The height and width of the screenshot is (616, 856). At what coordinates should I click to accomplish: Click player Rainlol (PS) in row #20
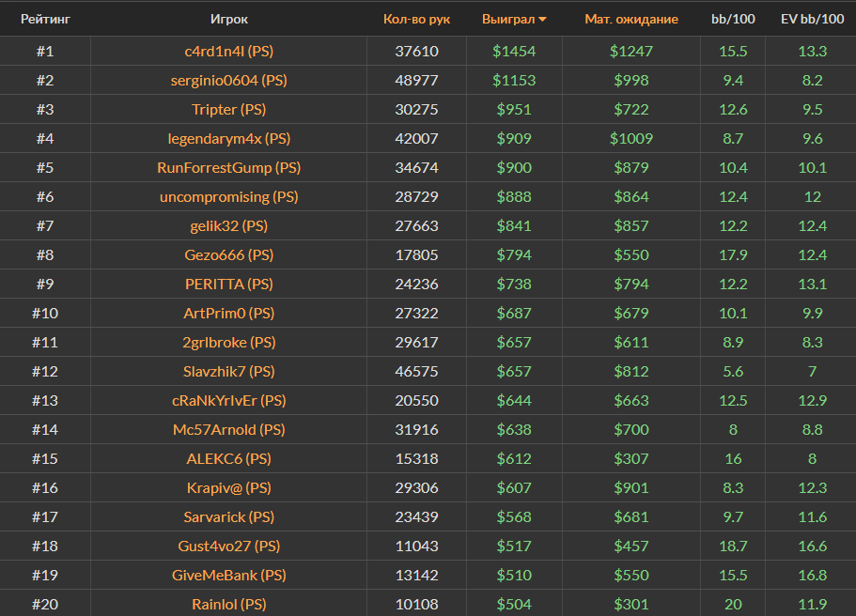pos(229,605)
